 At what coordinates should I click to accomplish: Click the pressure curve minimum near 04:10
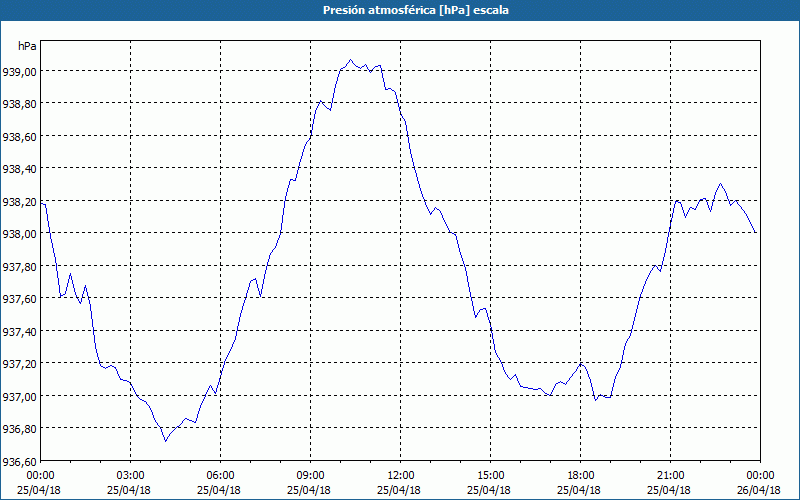point(165,441)
